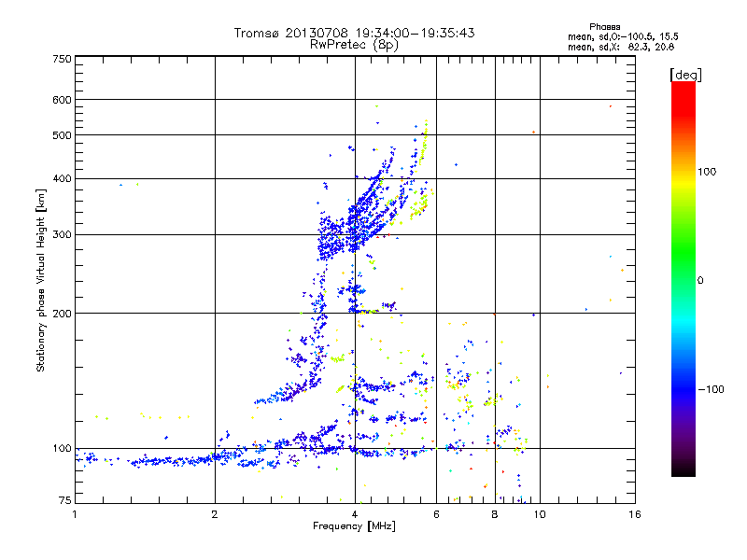Click x-axis tick label '2'
747x560 pixels.
tap(215, 514)
